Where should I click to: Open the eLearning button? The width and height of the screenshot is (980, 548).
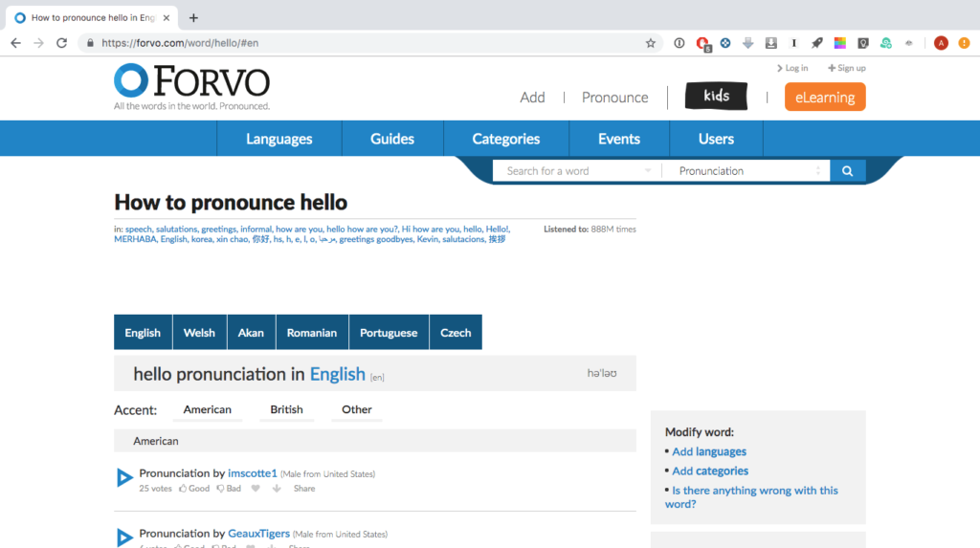point(825,97)
